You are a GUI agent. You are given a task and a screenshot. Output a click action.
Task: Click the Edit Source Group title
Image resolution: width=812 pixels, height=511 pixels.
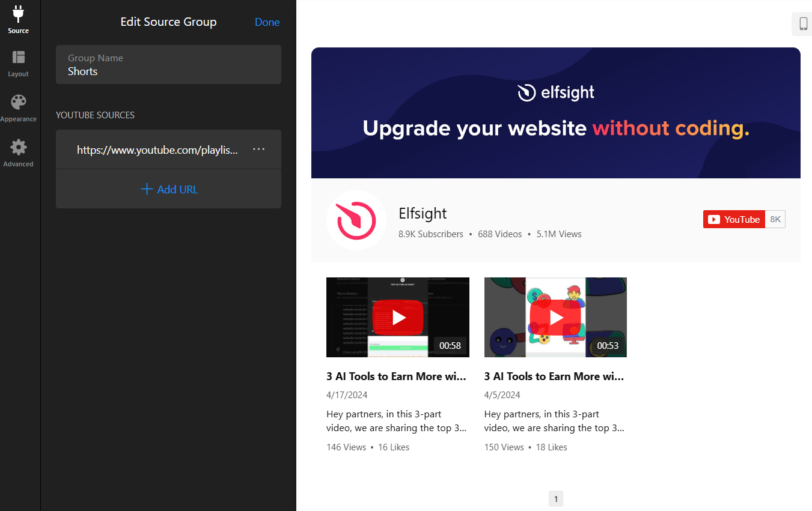[168, 22]
